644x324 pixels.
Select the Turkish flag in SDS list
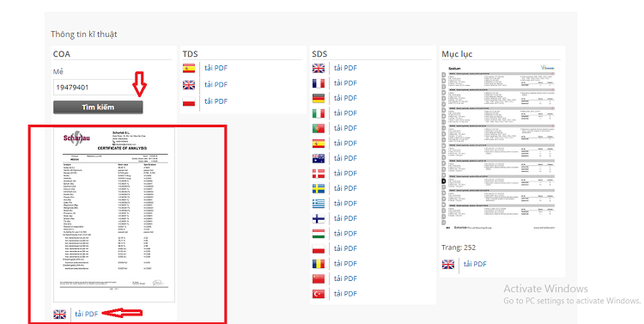click(x=319, y=294)
